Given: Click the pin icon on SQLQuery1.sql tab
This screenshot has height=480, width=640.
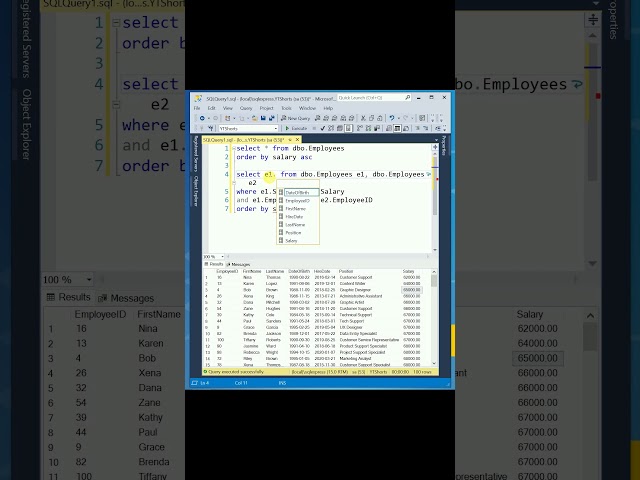Looking at the screenshot, I should 290,140.
